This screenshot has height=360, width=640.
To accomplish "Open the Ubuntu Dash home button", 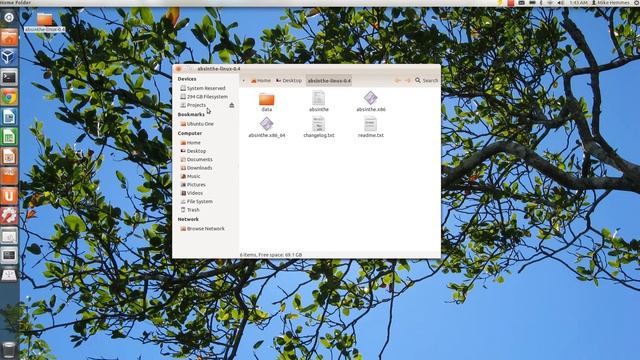I will coord(9,17).
